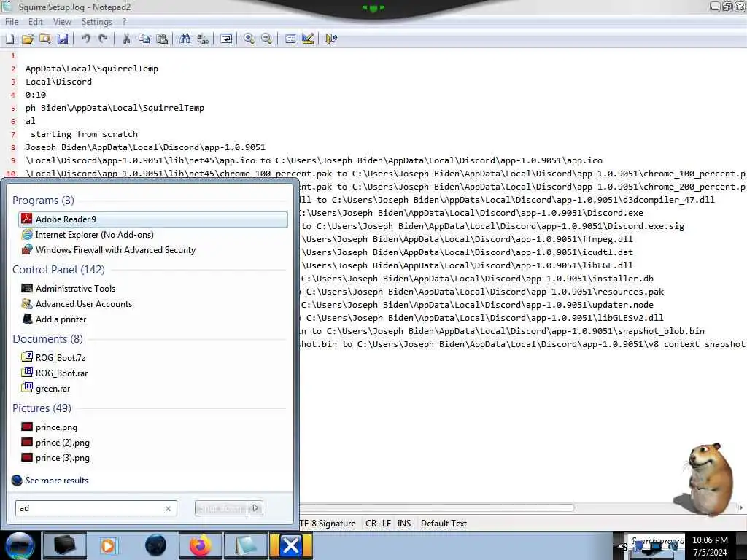
Task: Click the CR+LF status bar entry
Action: click(378, 524)
